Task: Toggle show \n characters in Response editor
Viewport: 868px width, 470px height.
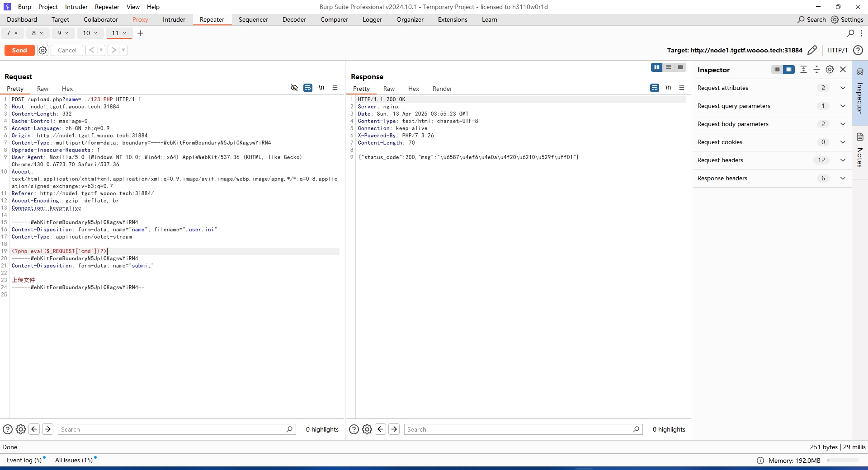Action: point(668,88)
